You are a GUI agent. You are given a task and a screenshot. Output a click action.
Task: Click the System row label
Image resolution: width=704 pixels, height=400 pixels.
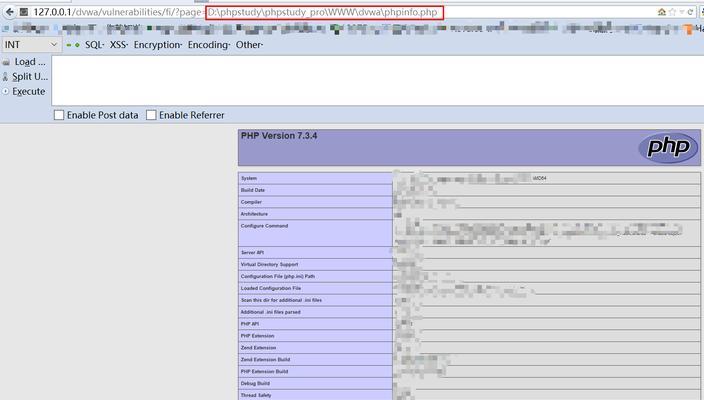249,178
